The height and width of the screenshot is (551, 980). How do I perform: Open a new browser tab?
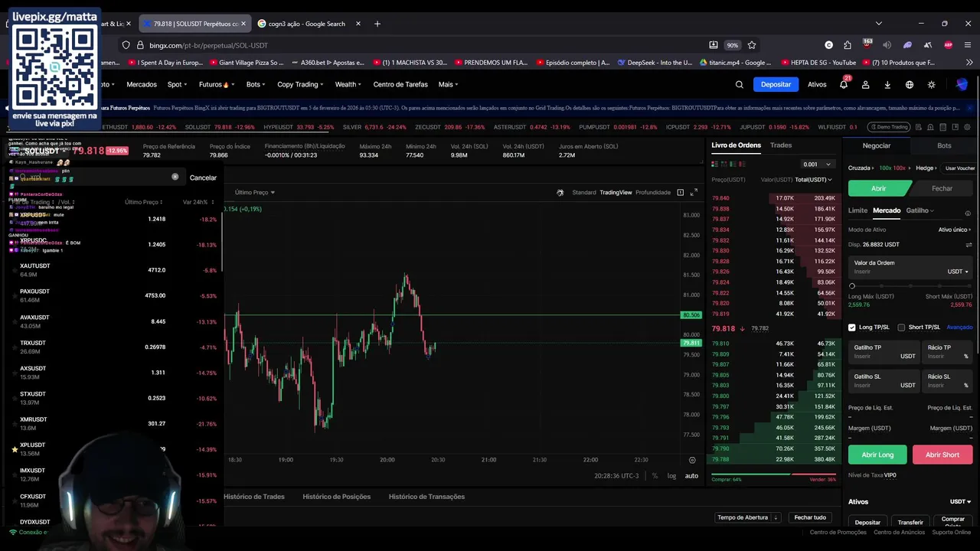click(377, 24)
